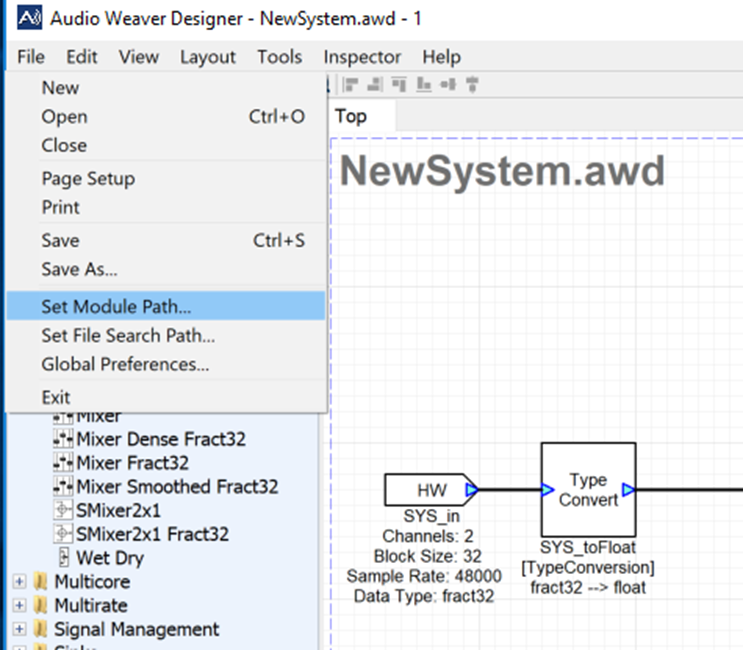Switch to the Top canvas tab
Viewport: 743px width, 650px height.
[x=351, y=116]
